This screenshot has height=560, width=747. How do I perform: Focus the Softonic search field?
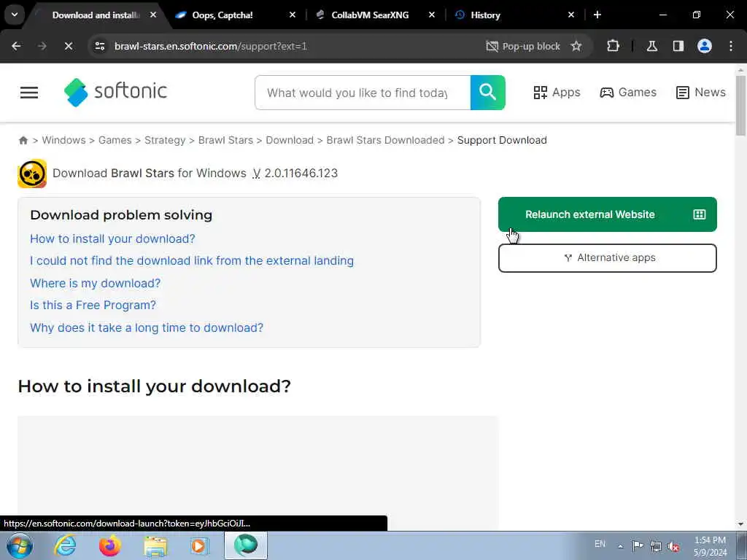pos(363,93)
